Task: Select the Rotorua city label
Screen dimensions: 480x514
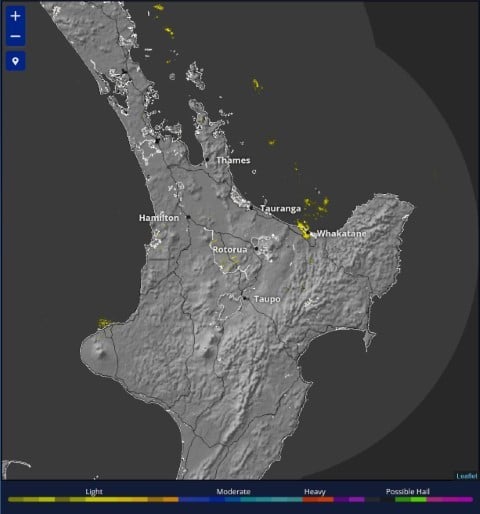Action: tap(230, 250)
